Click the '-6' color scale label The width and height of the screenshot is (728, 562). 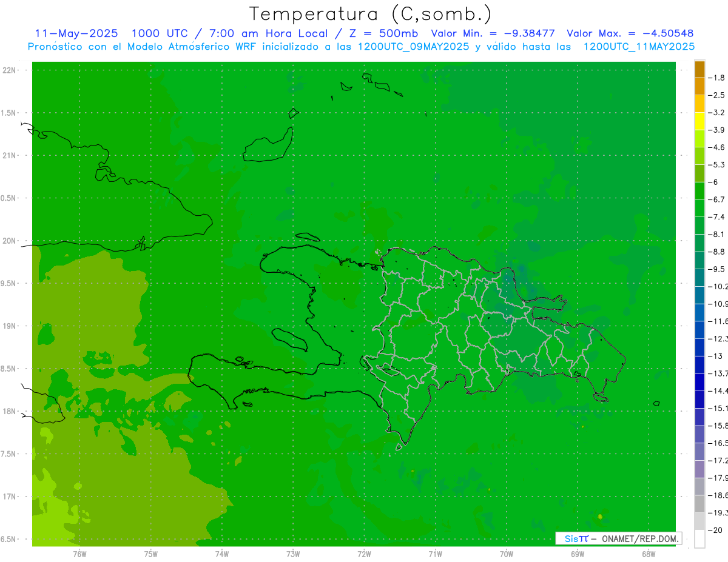(715, 182)
